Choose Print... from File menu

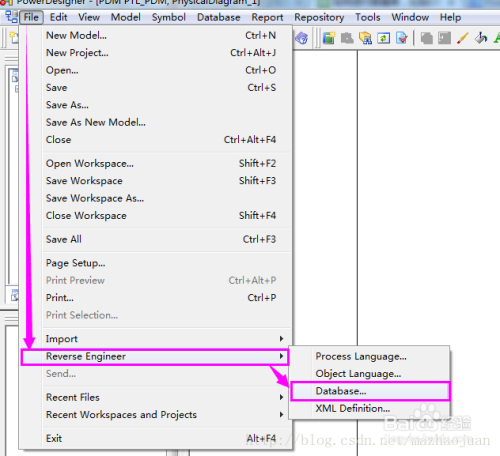point(156,298)
